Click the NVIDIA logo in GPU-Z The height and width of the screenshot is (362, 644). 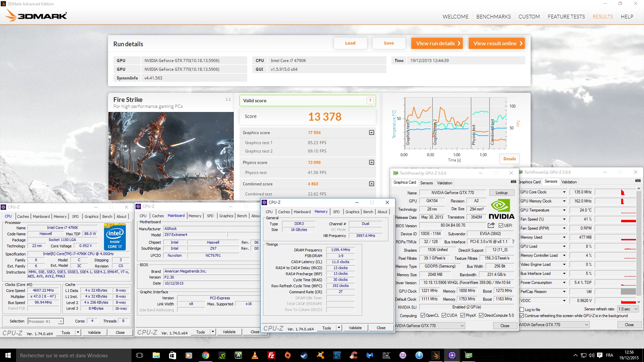(501, 209)
